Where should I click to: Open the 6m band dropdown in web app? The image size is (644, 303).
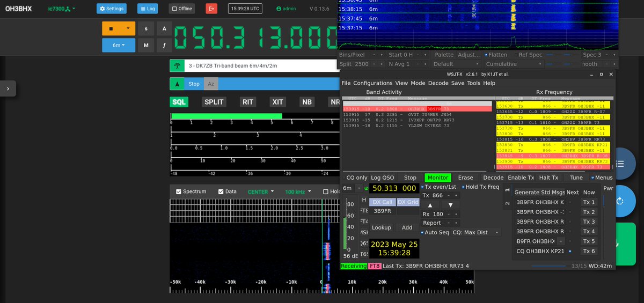point(119,46)
